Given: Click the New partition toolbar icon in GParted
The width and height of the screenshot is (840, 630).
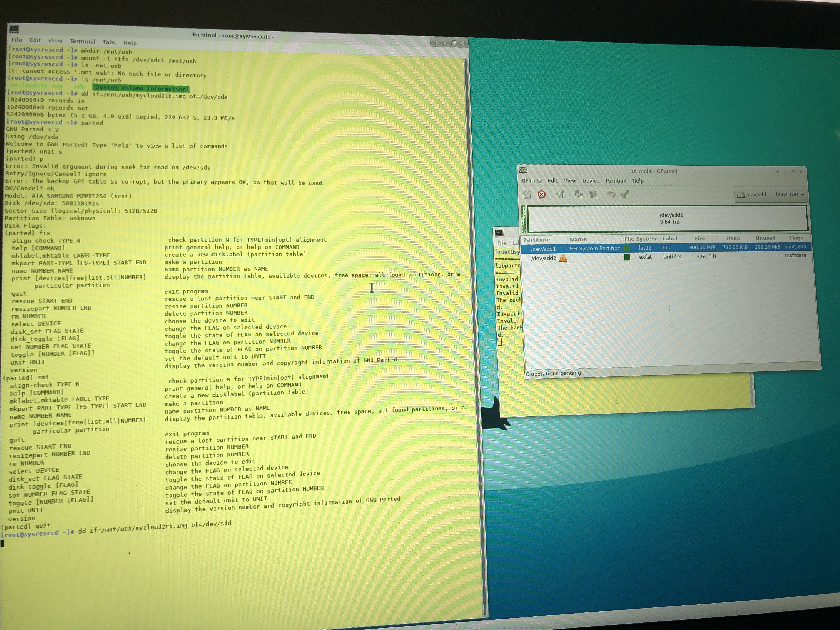Looking at the screenshot, I should [x=527, y=194].
